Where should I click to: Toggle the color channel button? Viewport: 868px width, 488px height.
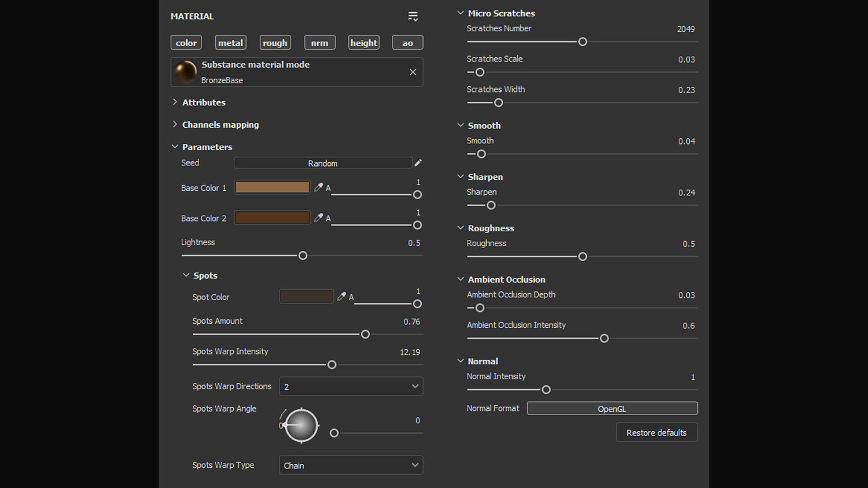click(x=186, y=43)
